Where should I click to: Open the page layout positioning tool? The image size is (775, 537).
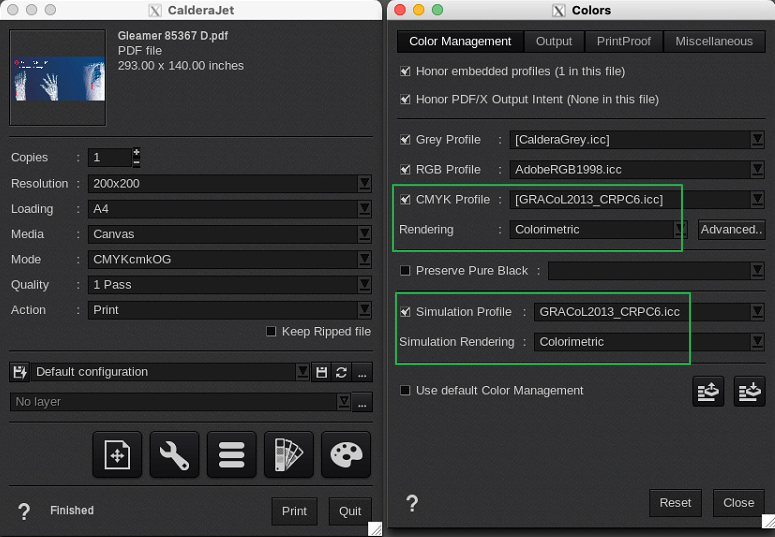(117, 456)
